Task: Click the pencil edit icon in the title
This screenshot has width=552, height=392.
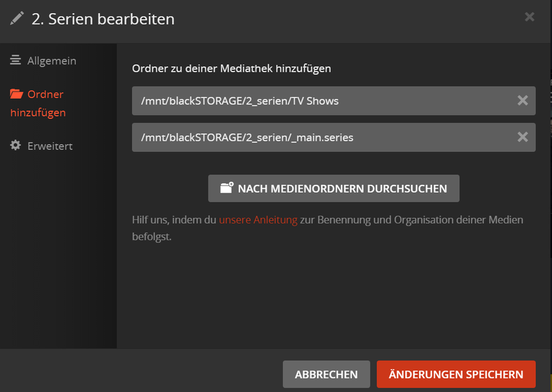Action: pos(17,18)
